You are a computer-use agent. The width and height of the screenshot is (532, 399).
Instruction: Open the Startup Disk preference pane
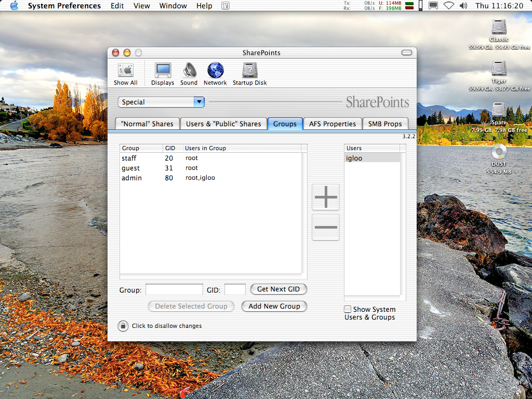(x=250, y=74)
